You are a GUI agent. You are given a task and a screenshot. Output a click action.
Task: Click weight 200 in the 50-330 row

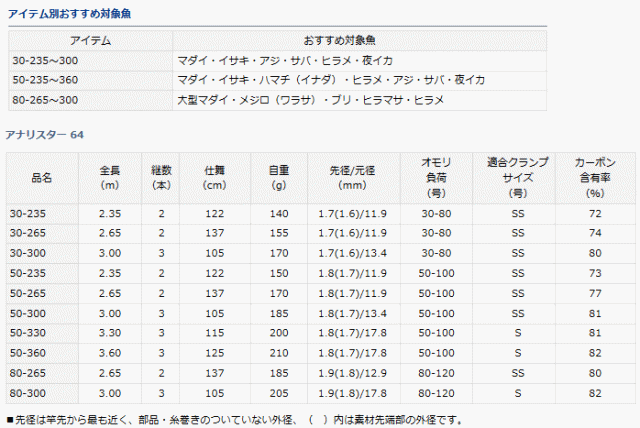tap(279, 333)
